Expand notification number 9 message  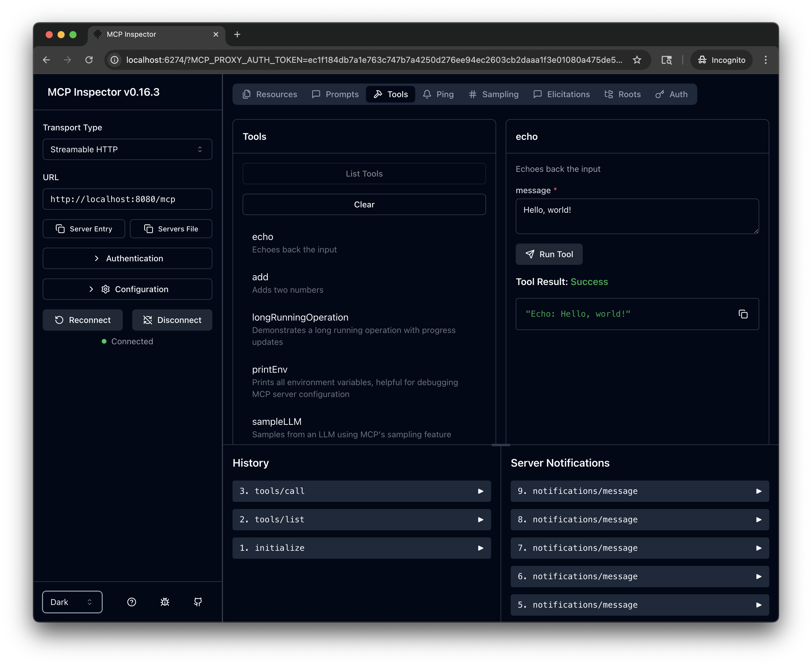point(639,491)
